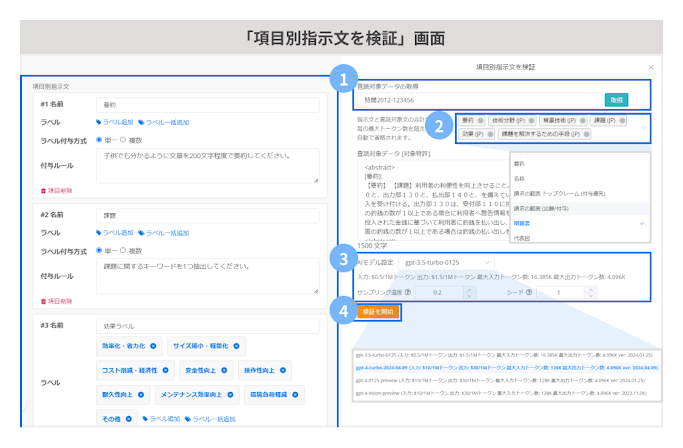Remove the 要約 chip from selected fields
Screen dimensions: 683x448
point(481,120)
